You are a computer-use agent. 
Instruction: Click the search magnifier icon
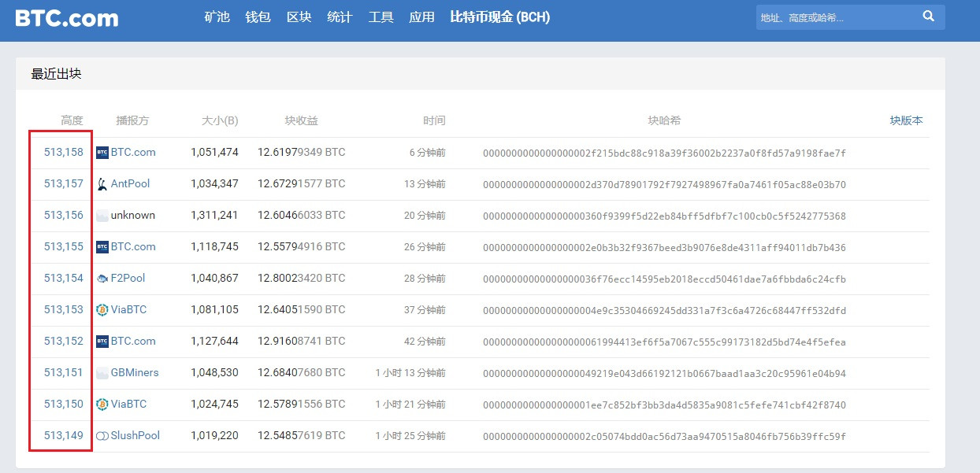point(928,17)
